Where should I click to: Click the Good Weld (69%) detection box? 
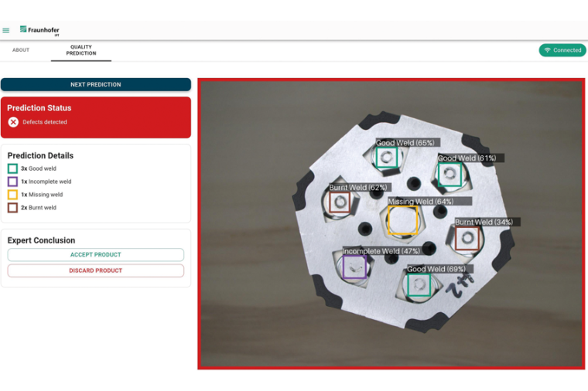point(419,285)
